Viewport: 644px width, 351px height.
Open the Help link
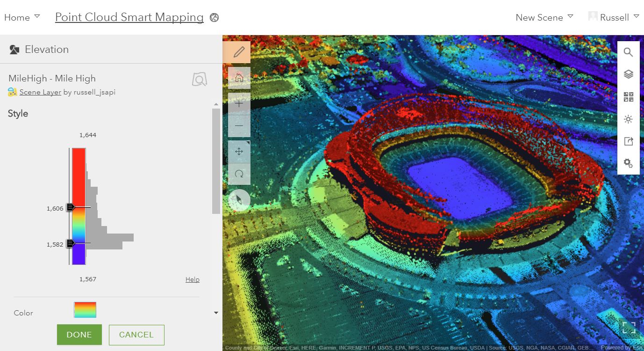(193, 279)
